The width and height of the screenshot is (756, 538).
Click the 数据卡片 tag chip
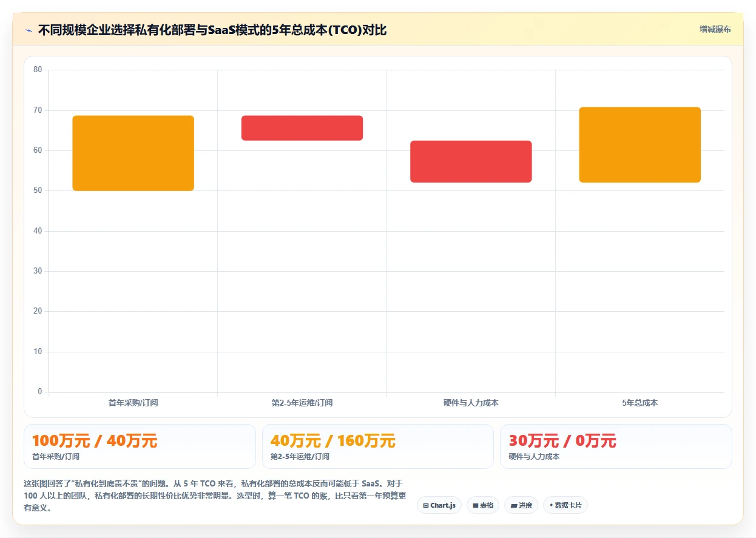(x=565, y=505)
